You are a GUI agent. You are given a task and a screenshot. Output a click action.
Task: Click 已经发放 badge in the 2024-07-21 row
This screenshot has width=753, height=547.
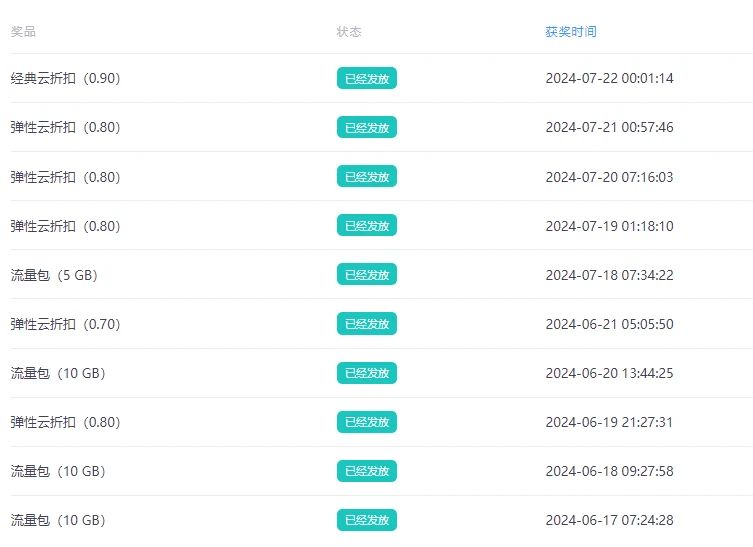click(x=367, y=127)
